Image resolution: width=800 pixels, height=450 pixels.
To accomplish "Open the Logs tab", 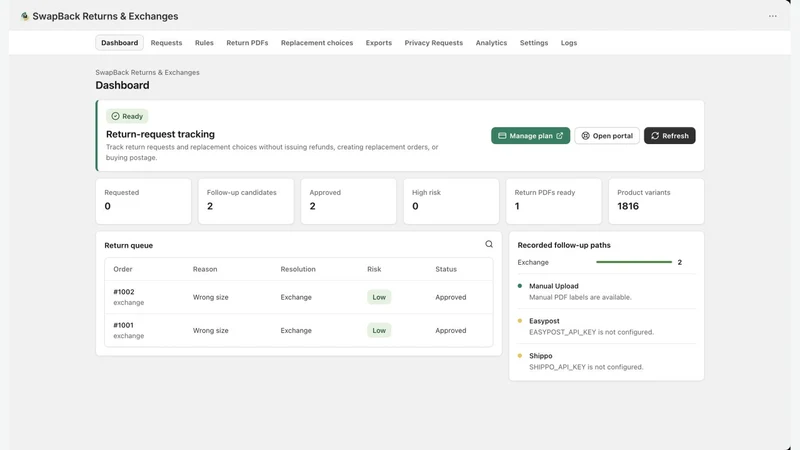I will click(569, 43).
